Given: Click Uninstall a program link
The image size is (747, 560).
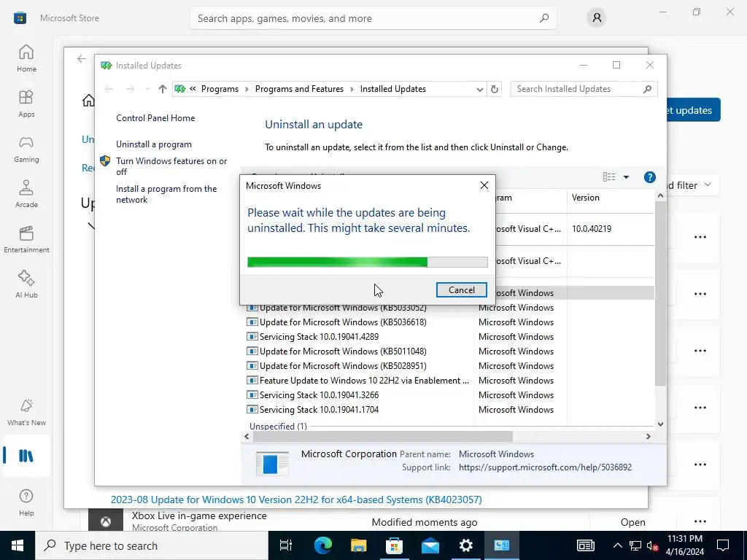Looking at the screenshot, I should coord(154,144).
